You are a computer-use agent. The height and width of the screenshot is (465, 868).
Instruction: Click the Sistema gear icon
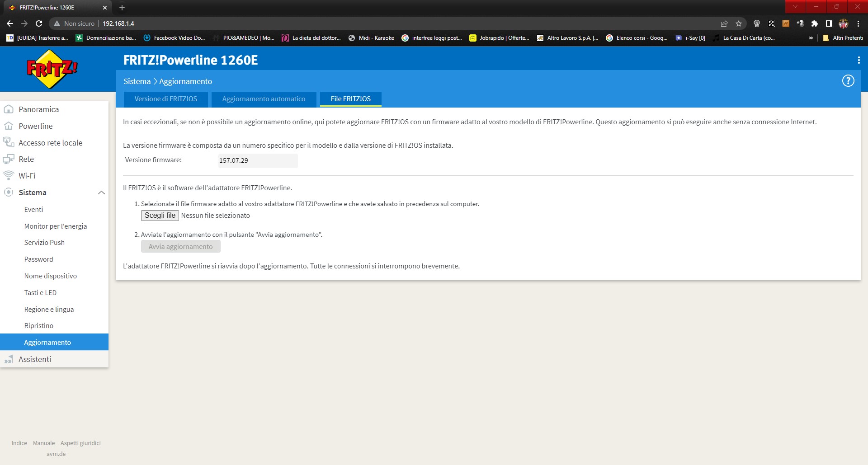click(x=9, y=192)
